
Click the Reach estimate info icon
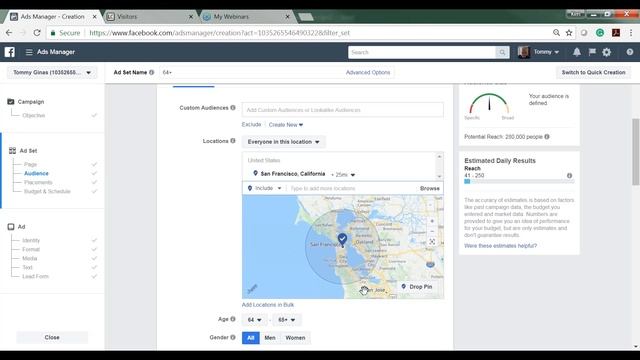569,176
